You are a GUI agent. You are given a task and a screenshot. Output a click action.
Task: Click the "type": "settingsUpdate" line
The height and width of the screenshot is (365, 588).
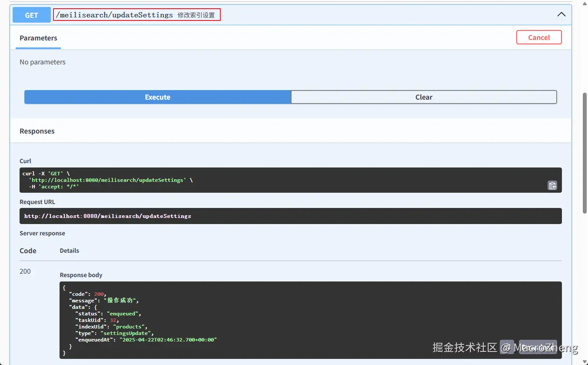pos(114,333)
